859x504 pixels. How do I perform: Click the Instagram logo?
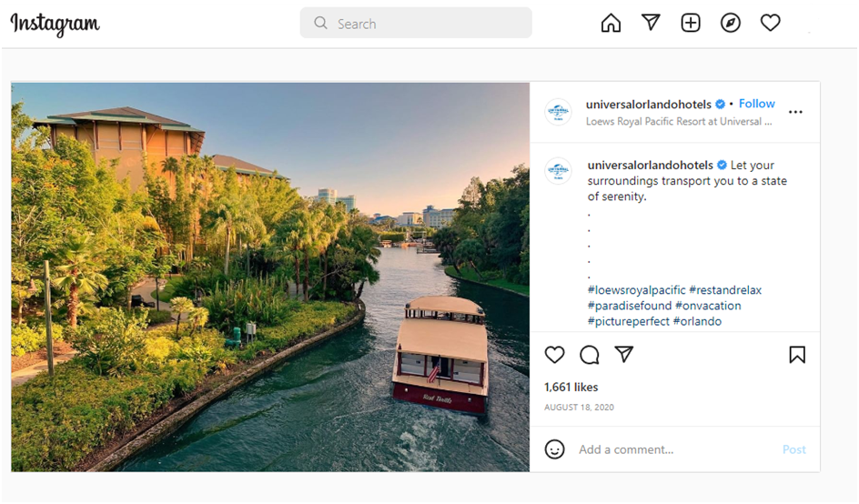click(x=56, y=24)
